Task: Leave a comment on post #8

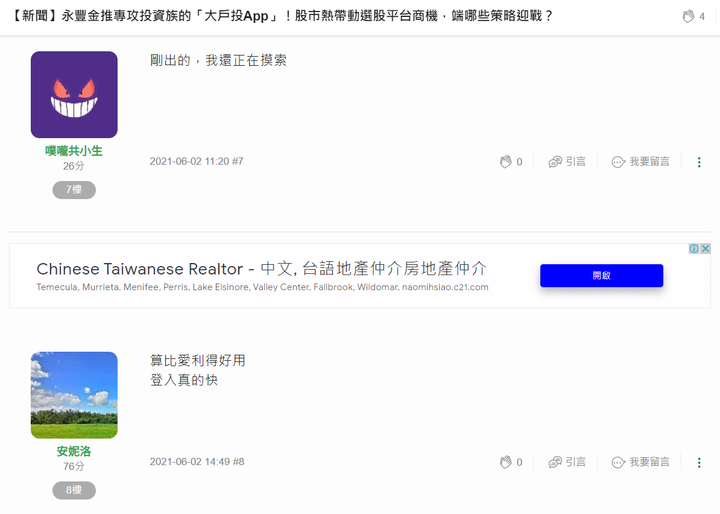Action: point(641,462)
